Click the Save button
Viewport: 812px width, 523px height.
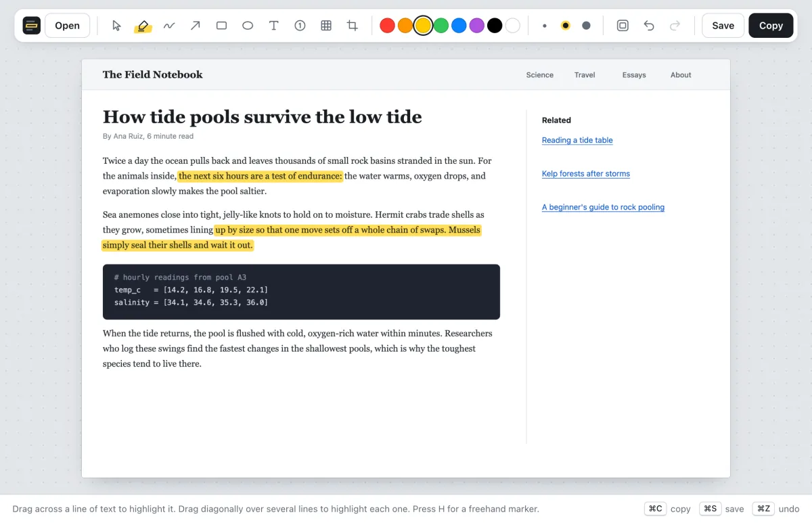tap(723, 26)
